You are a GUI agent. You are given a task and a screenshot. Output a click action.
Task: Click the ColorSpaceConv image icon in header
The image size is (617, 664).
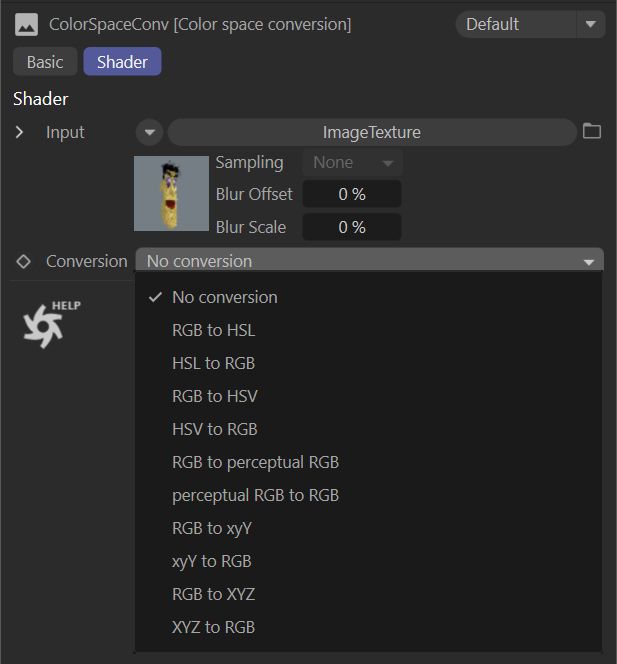26,24
